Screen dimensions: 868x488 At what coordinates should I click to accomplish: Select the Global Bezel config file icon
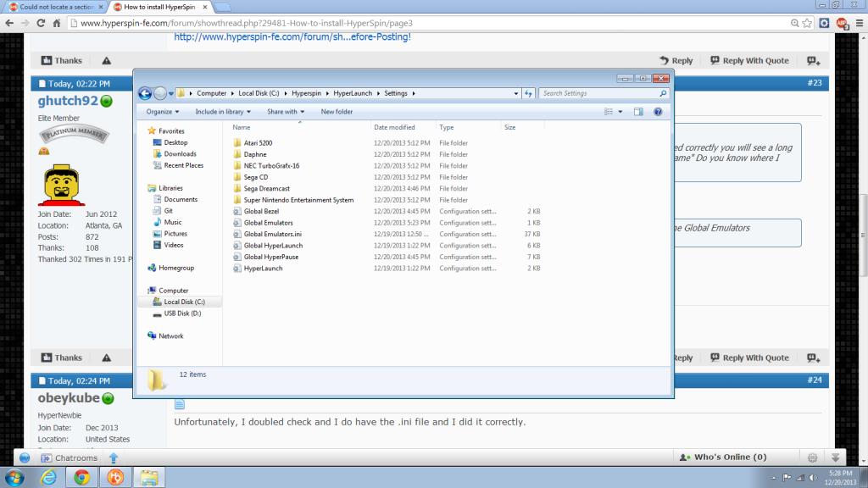[x=237, y=211]
